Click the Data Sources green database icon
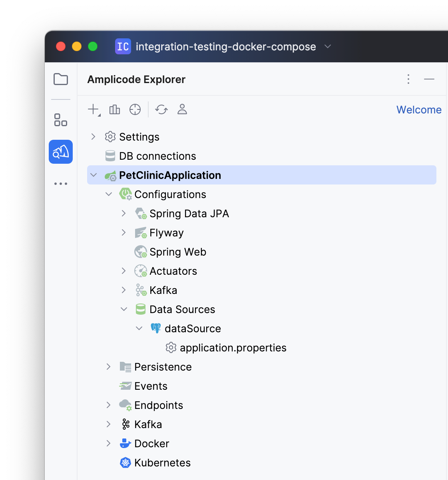This screenshot has height=480, width=448. click(141, 309)
